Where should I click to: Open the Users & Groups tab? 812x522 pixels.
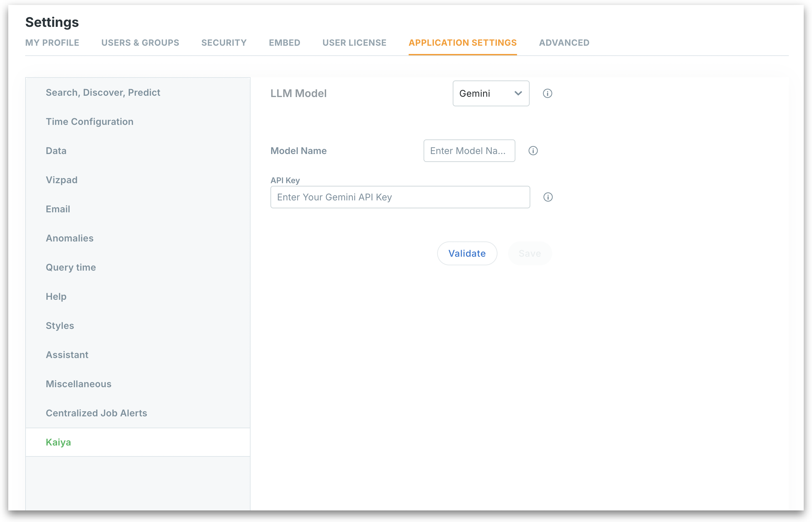(140, 43)
